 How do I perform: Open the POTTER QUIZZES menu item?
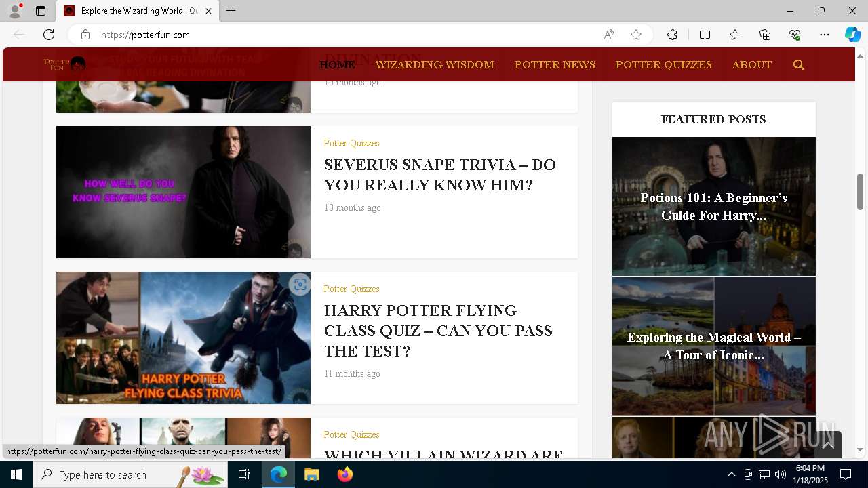664,65
